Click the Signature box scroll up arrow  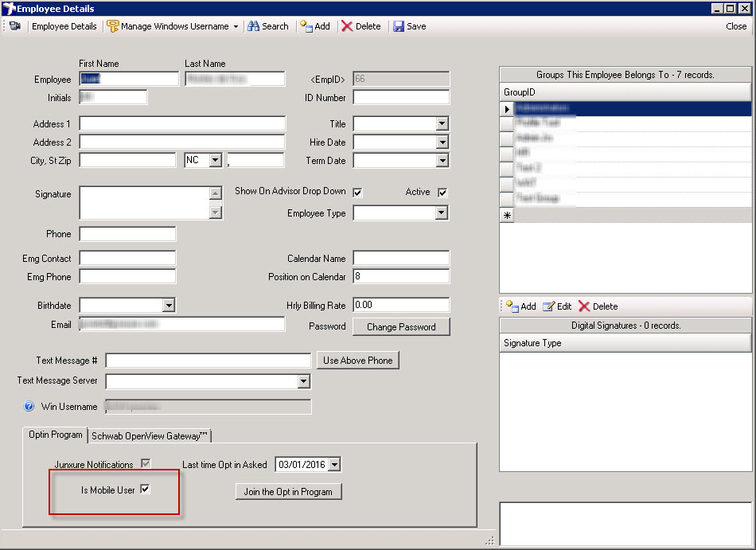tap(216, 193)
